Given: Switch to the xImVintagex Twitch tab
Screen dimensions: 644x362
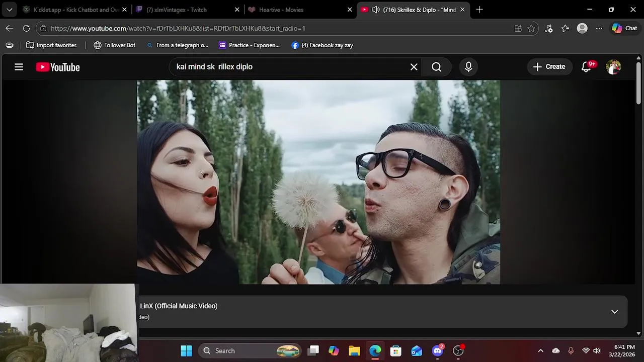Looking at the screenshot, I should 182,10.
